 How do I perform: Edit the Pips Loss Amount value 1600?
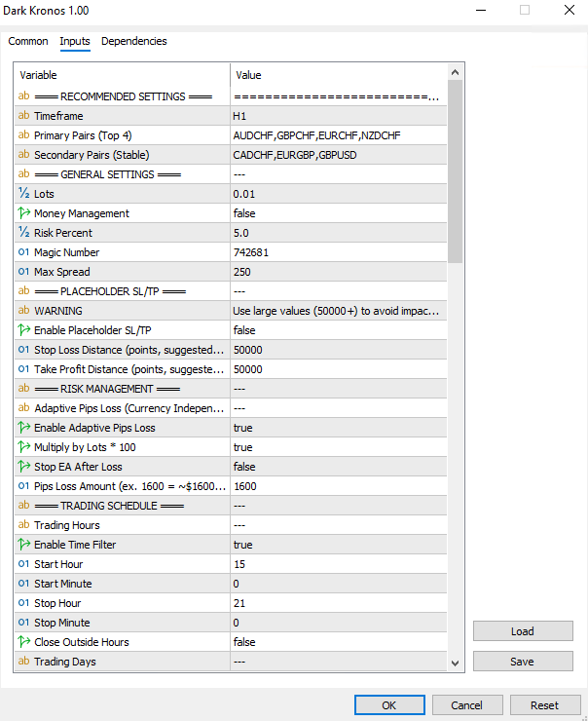pyautogui.click(x=338, y=486)
